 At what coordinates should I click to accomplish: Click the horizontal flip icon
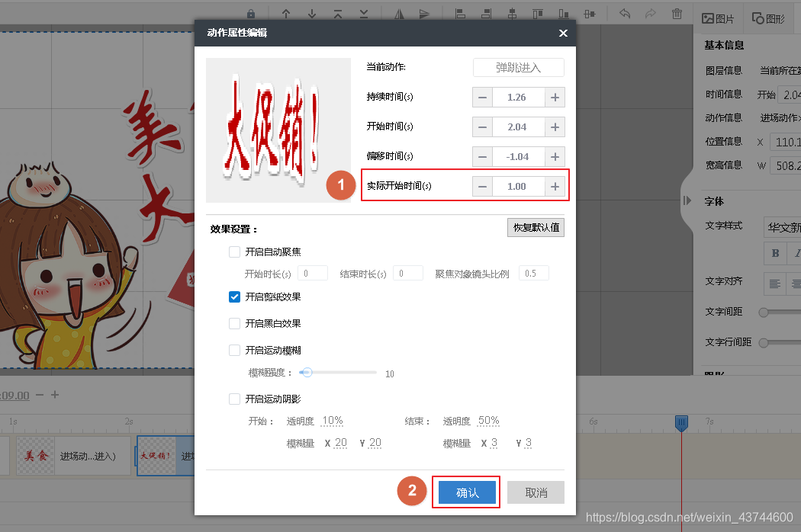click(400, 14)
